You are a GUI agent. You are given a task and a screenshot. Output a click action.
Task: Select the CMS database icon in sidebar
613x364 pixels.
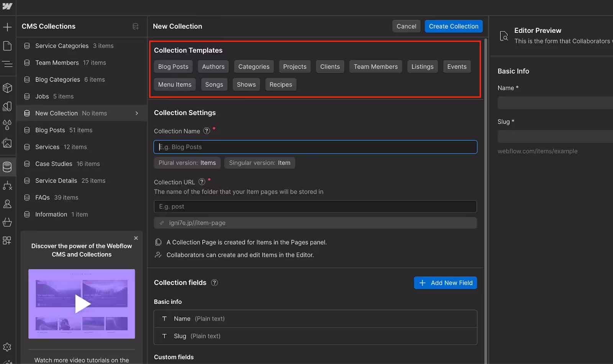[x=7, y=167]
